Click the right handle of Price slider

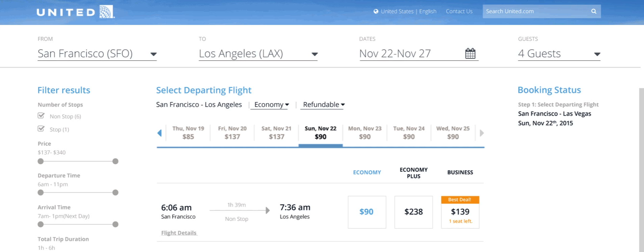pyautogui.click(x=115, y=161)
